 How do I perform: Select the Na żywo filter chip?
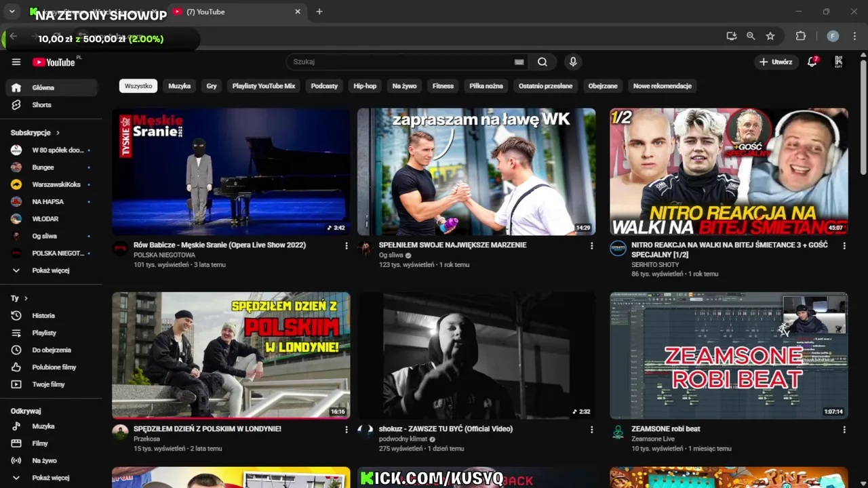click(x=404, y=86)
